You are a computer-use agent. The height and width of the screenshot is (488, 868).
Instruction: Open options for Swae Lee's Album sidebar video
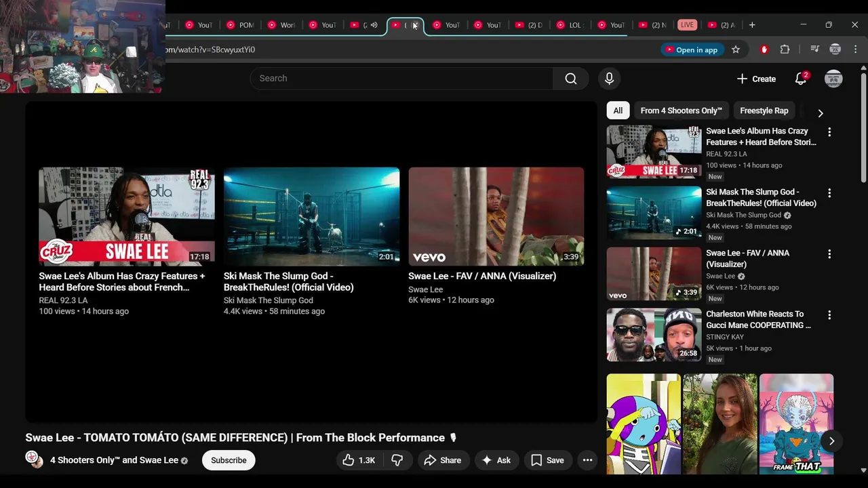point(829,132)
